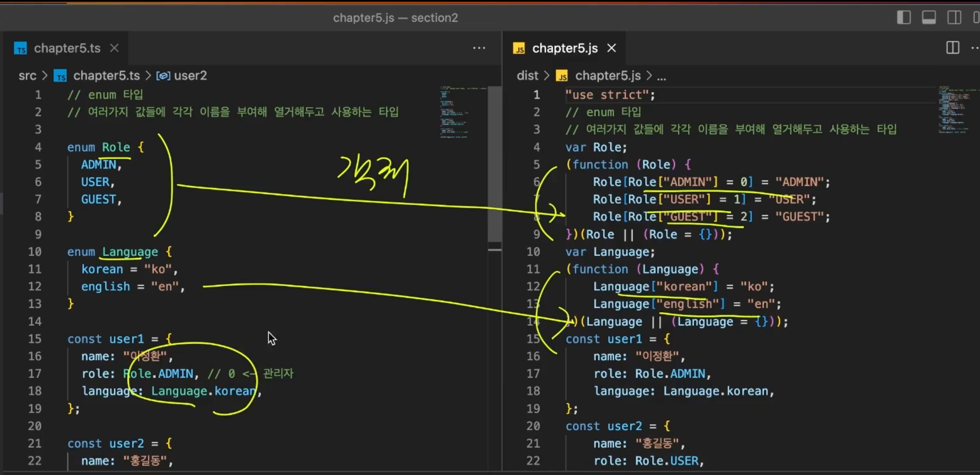Image resolution: width=980 pixels, height=475 pixels.
Task: Click 'korean = "ko",' line in left editor
Action: [130, 269]
